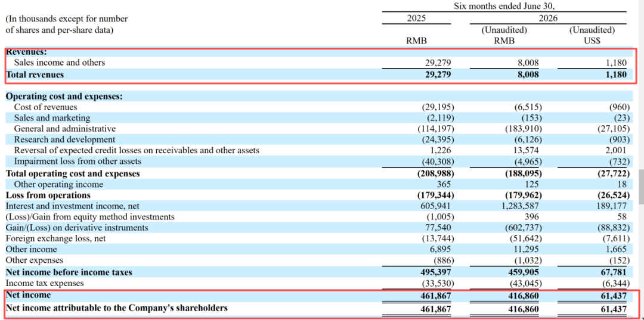
Task: Click value 77,540 in derivative instruments row
Action: tap(438, 227)
